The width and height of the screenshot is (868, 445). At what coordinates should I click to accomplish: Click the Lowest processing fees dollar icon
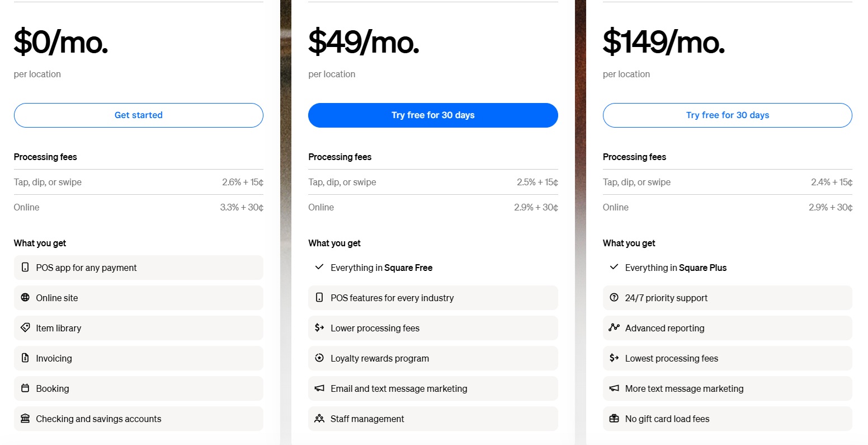[x=614, y=358]
